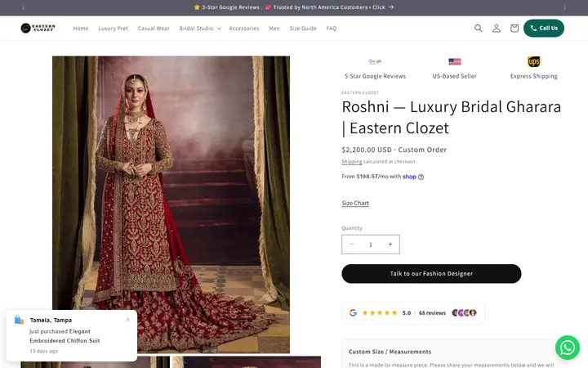Click the five-star rating in reviews widget
Screen dimensions: 588x368
point(380,312)
